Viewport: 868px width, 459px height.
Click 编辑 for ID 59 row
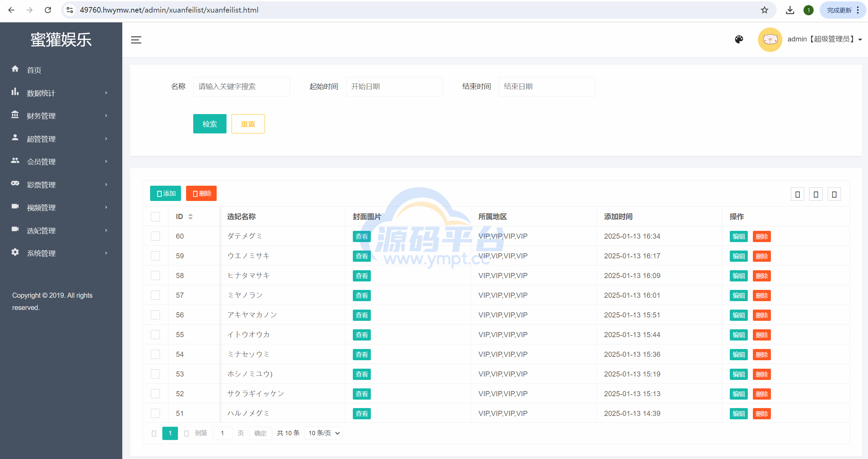739,256
